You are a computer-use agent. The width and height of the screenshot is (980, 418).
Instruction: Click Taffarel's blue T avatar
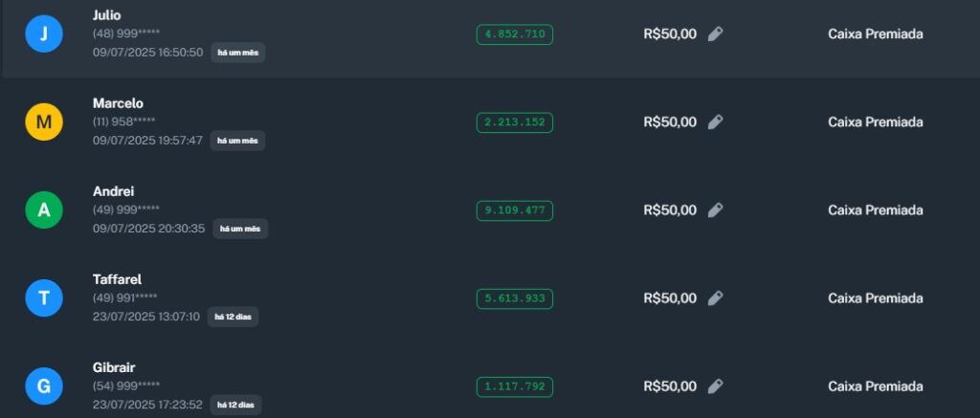point(44,298)
